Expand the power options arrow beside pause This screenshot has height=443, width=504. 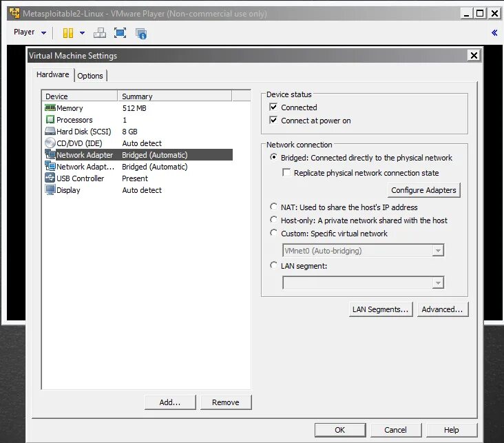pyautogui.click(x=82, y=33)
